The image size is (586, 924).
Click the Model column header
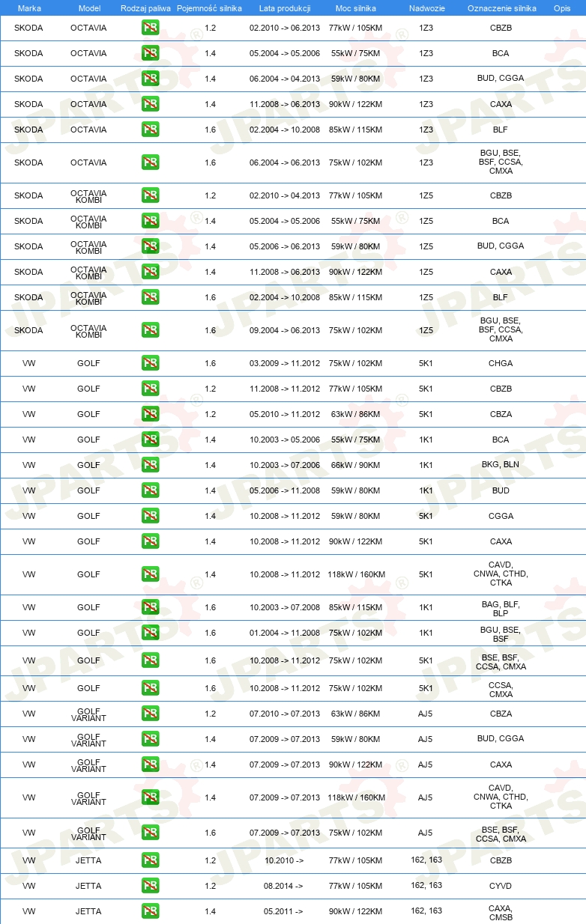pos(89,8)
